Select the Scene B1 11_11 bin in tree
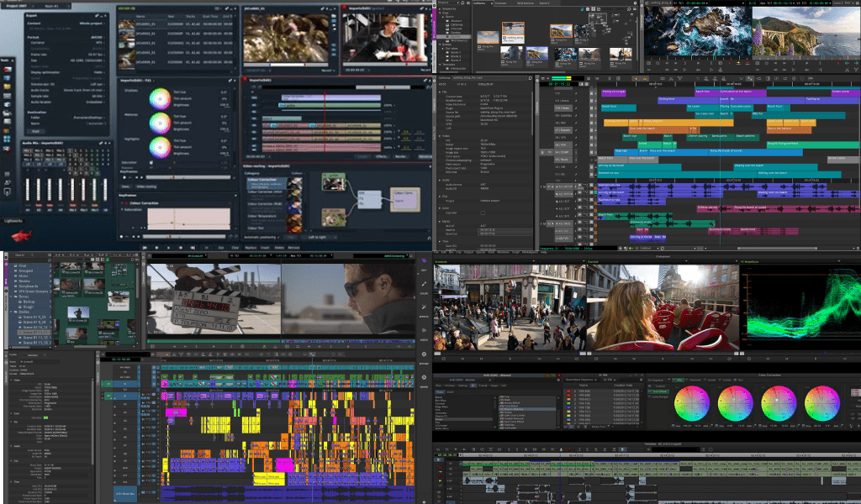This screenshot has height=504, width=861. [34, 333]
